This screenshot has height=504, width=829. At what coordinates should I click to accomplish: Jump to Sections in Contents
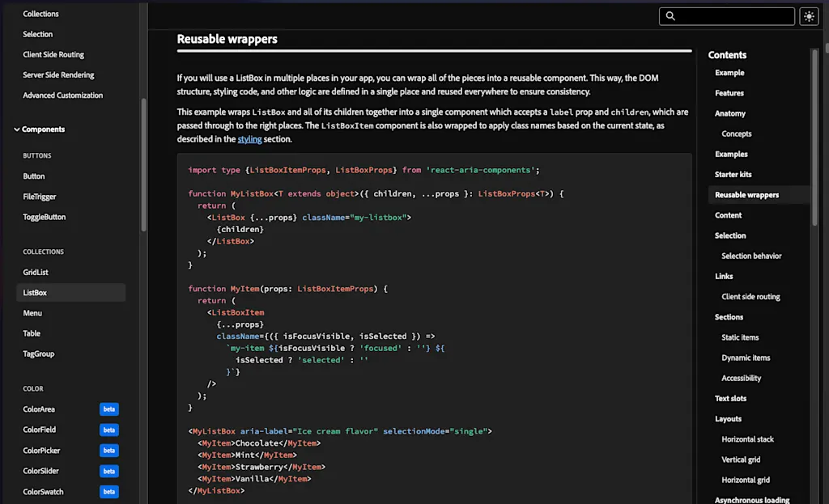point(729,317)
